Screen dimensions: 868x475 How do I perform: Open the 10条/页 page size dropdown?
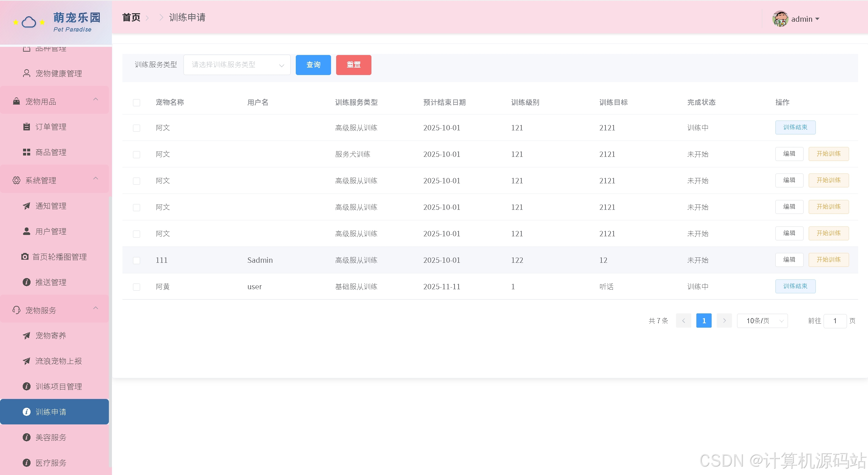762,321
